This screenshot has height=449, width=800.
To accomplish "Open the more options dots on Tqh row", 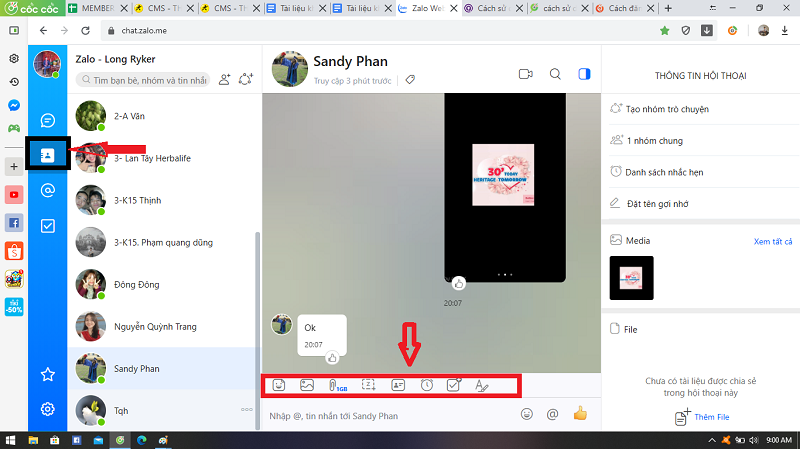I will click(x=247, y=409).
